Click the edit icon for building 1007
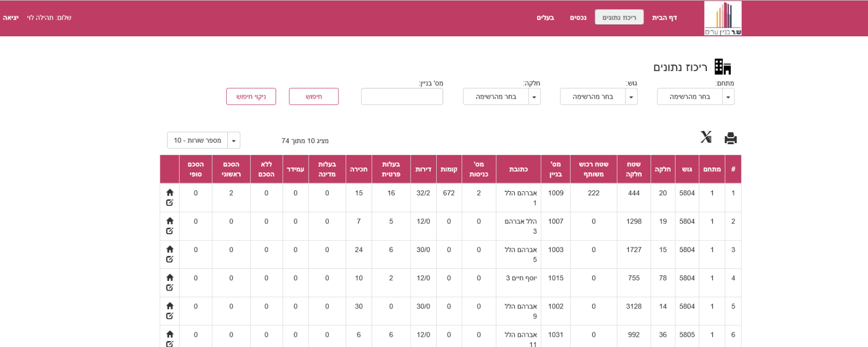 (x=170, y=230)
